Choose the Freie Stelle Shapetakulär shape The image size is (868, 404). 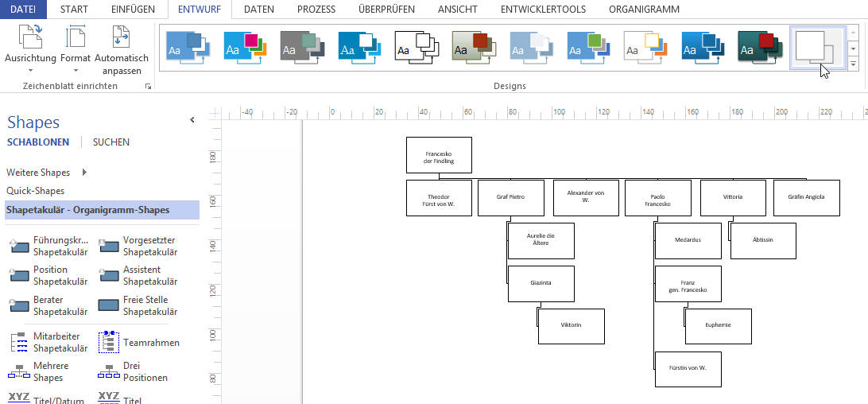pyautogui.click(x=110, y=305)
